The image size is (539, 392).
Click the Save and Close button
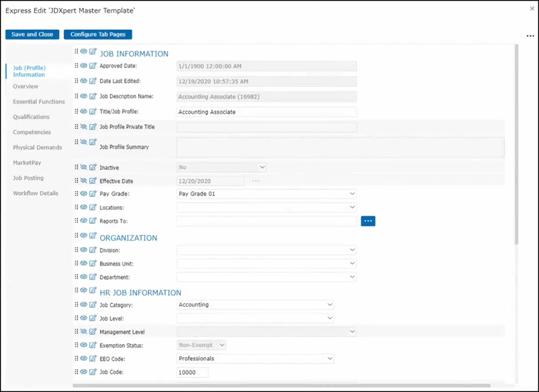[x=32, y=35]
